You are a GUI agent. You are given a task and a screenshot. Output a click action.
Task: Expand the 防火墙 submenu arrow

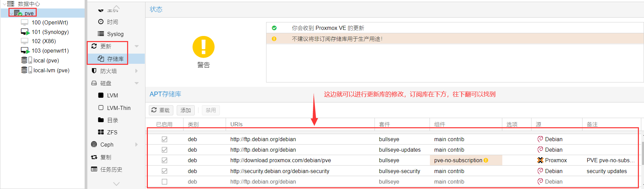[x=137, y=71]
